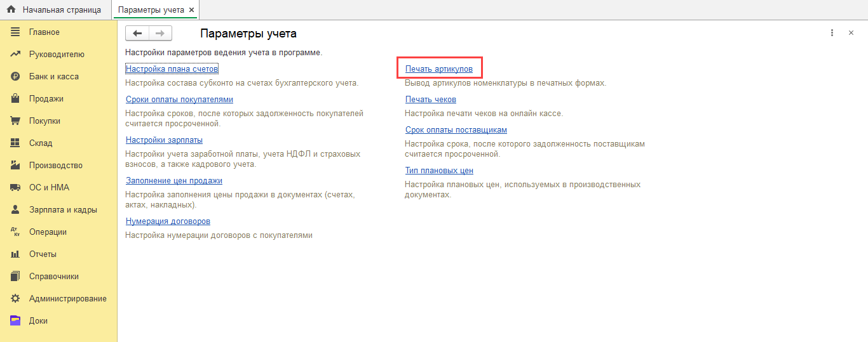
Task: Click description Настройка нумерации договоров с покупателями
Action: click(x=219, y=235)
